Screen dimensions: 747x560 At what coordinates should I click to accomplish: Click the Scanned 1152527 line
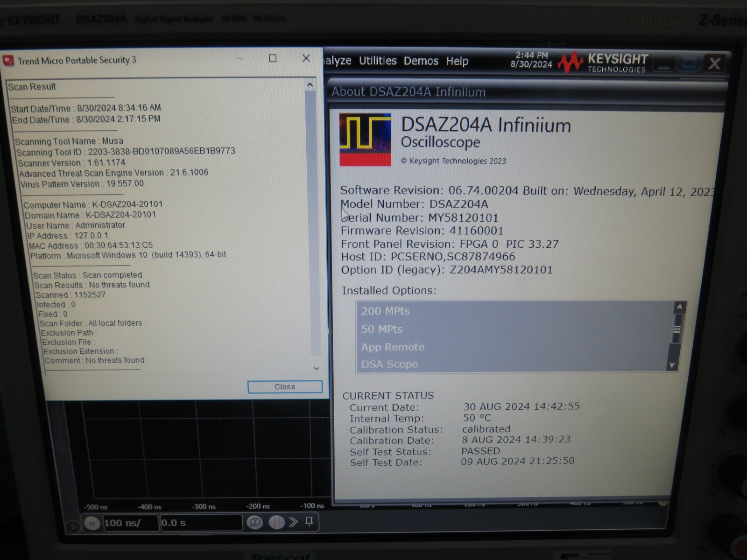click(x=70, y=295)
